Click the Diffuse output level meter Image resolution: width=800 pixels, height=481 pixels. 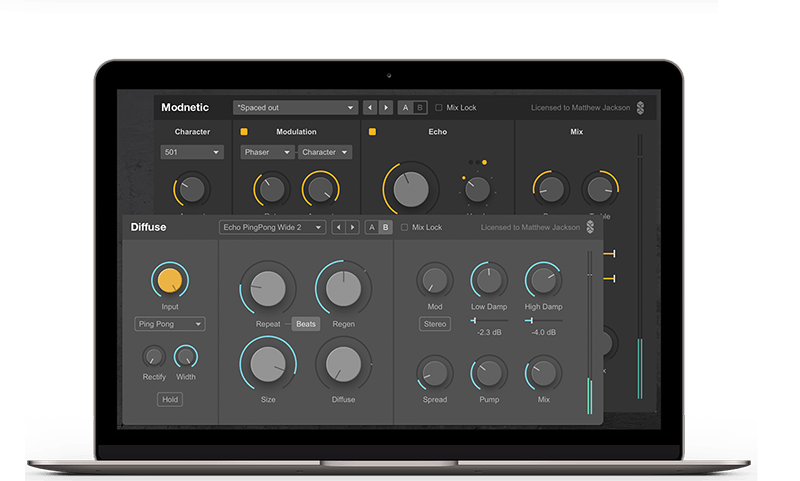(x=590, y=332)
